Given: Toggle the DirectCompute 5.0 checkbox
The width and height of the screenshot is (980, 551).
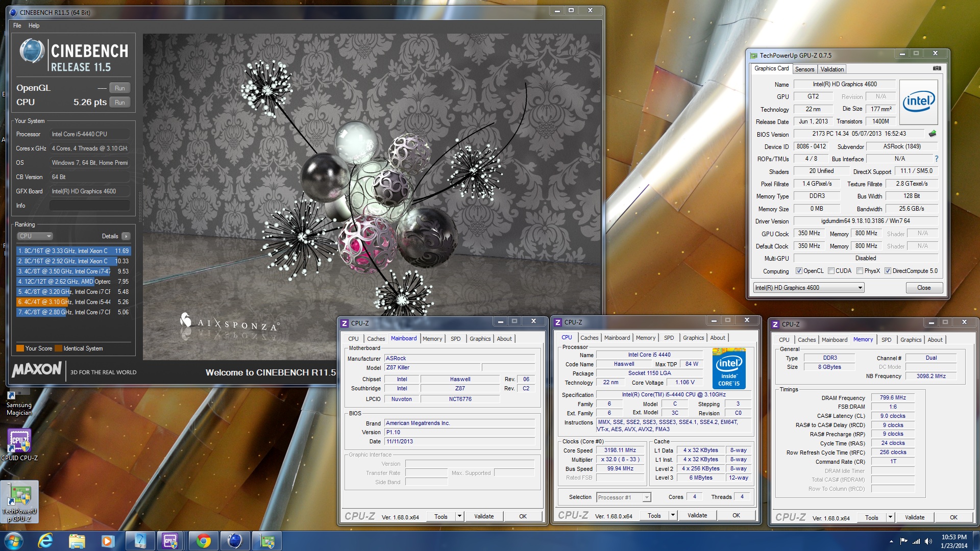Looking at the screenshot, I should (888, 271).
